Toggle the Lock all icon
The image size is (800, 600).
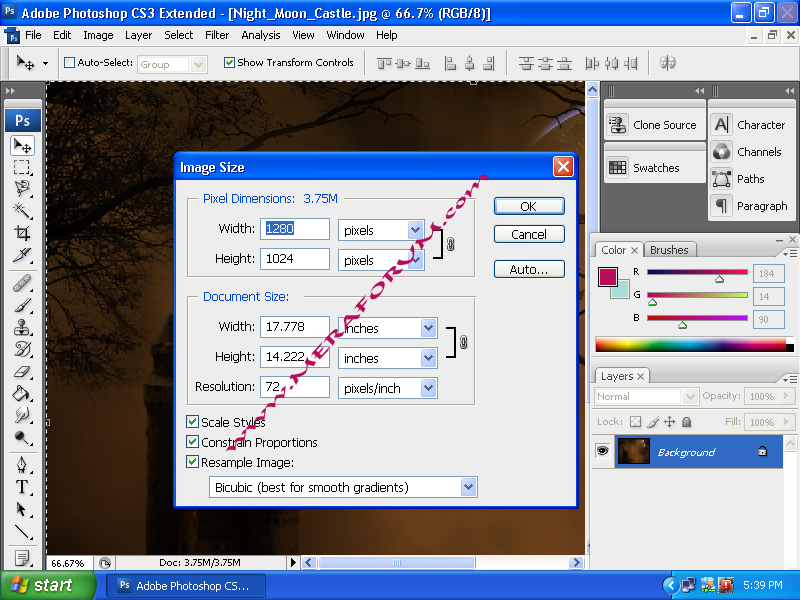[687, 422]
